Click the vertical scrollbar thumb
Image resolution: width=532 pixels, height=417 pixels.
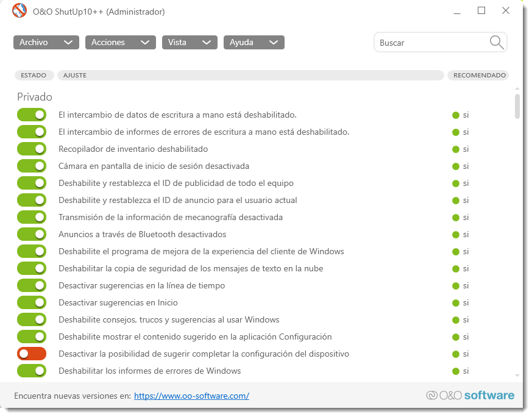coord(517,107)
